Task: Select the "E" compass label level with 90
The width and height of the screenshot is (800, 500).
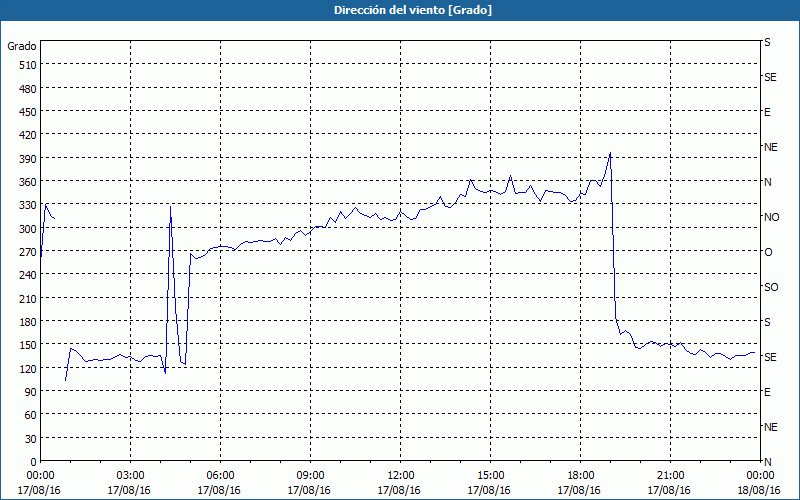Action: tap(767, 392)
